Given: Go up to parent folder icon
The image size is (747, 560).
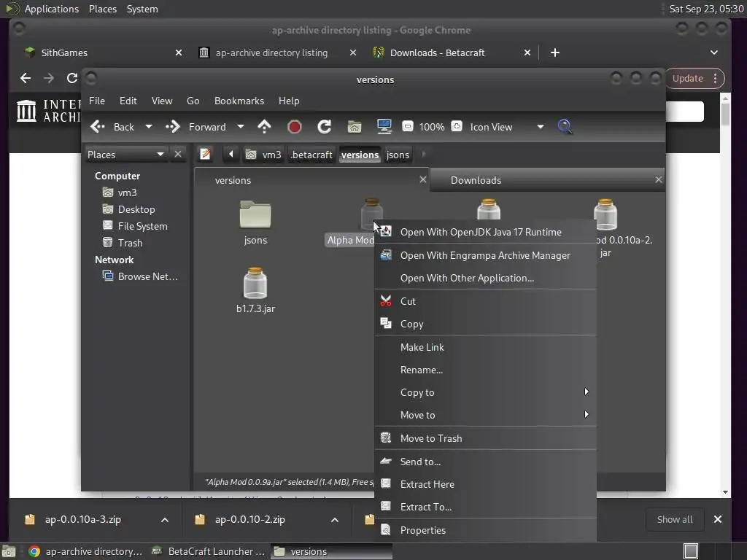Looking at the screenshot, I should 264,127.
